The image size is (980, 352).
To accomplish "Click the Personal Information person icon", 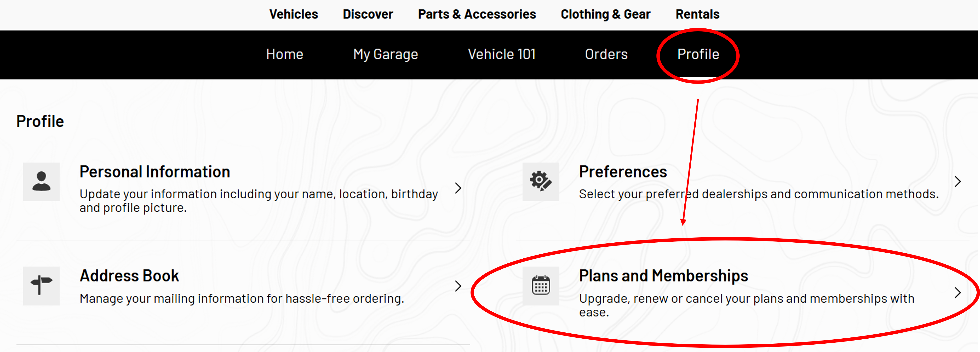I will click(41, 181).
